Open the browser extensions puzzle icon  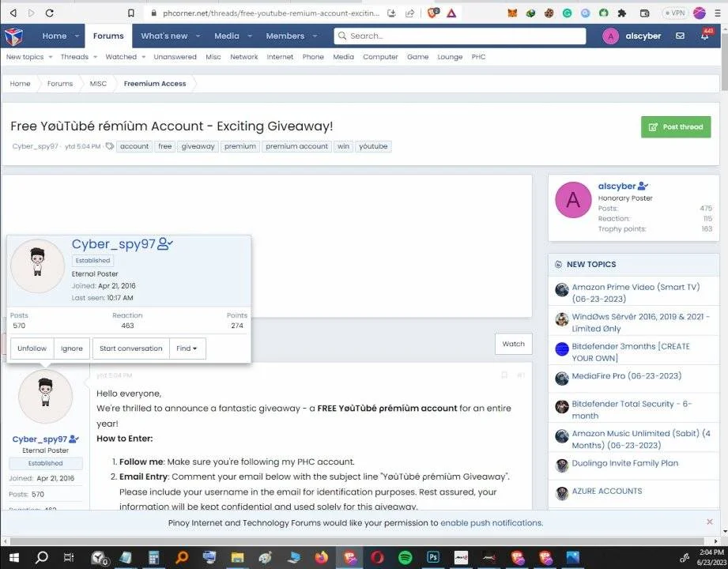click(621, 13)
